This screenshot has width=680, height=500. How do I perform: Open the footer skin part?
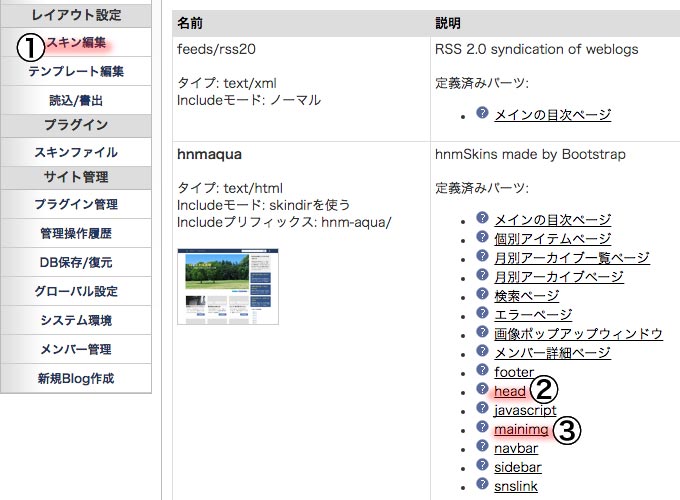pyautogui.click(x=514, y=372)
